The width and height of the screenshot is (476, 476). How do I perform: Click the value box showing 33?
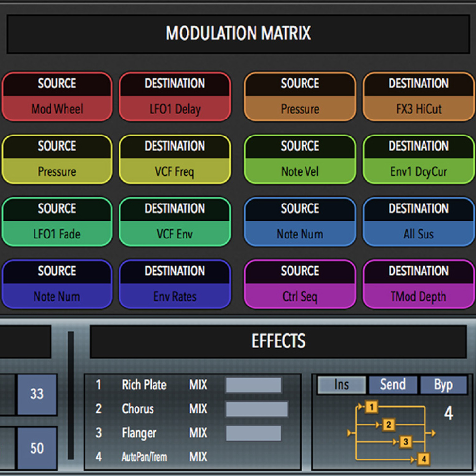point(37,394)
